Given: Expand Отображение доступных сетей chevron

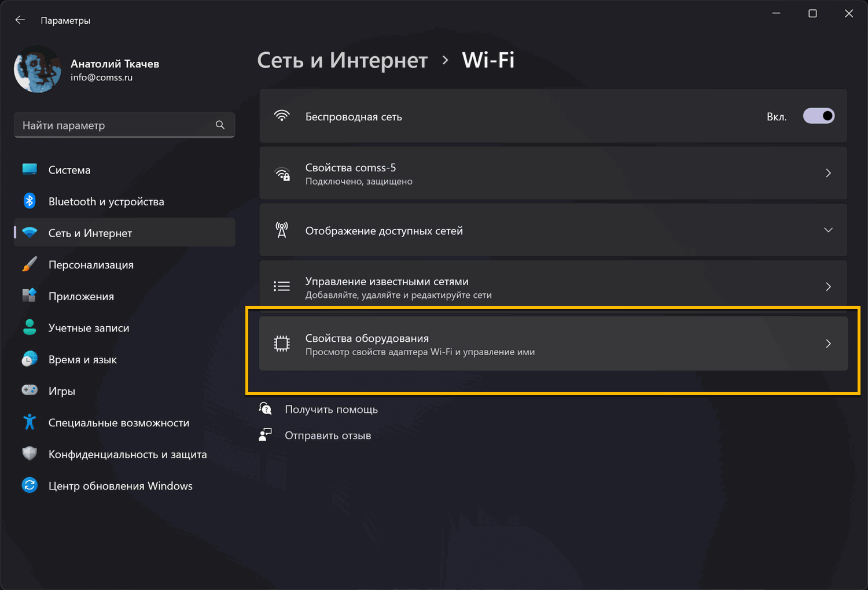Looking at the screenshot, I should point(828,230).
